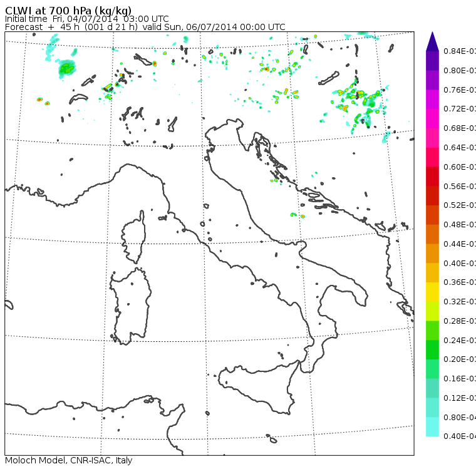Click the yellow swatch between 0.32E-03 and 0.36E-03
Image resolution: width=476 pixels, height=469 pixels.
pos(432,292)
